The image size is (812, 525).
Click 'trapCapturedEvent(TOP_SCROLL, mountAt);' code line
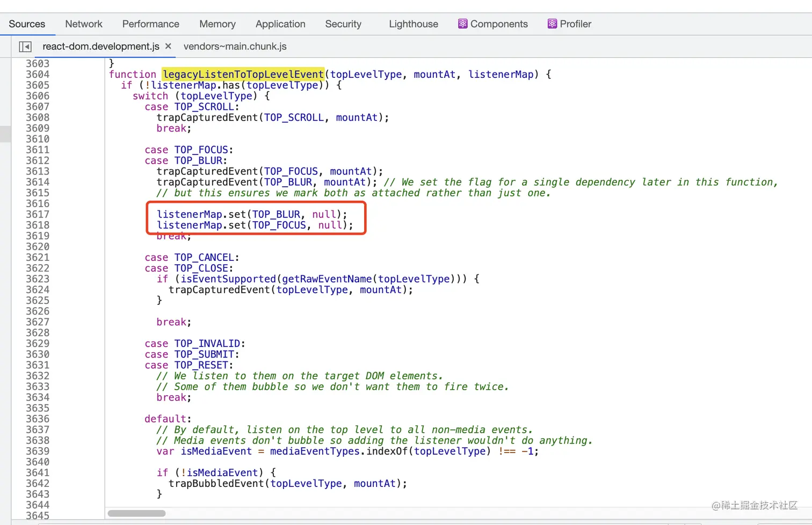click(273, 118)
